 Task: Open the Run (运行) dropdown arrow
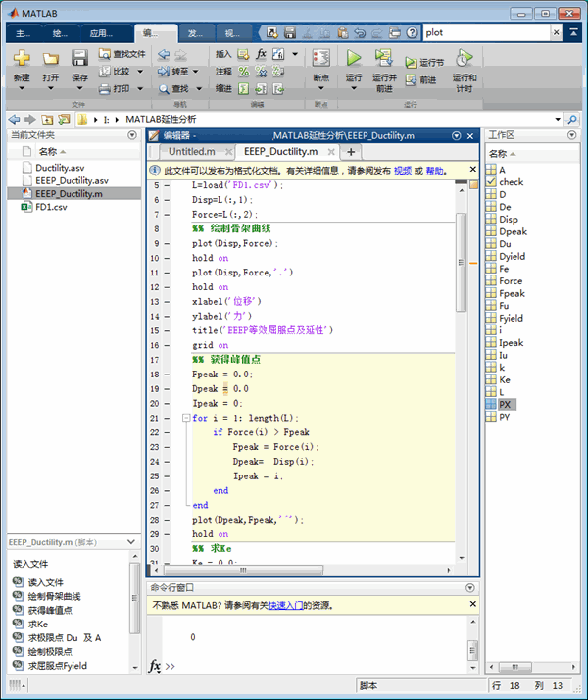coord(354,88)
